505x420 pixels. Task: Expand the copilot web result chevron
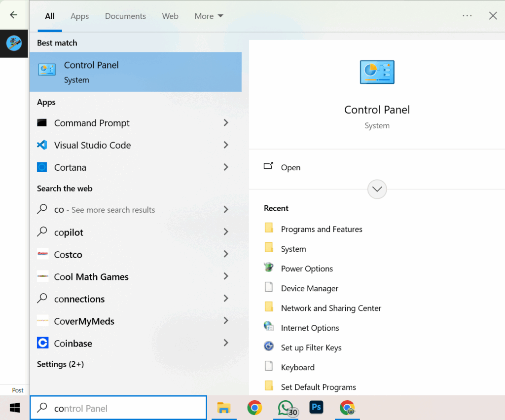click(226, 231)
